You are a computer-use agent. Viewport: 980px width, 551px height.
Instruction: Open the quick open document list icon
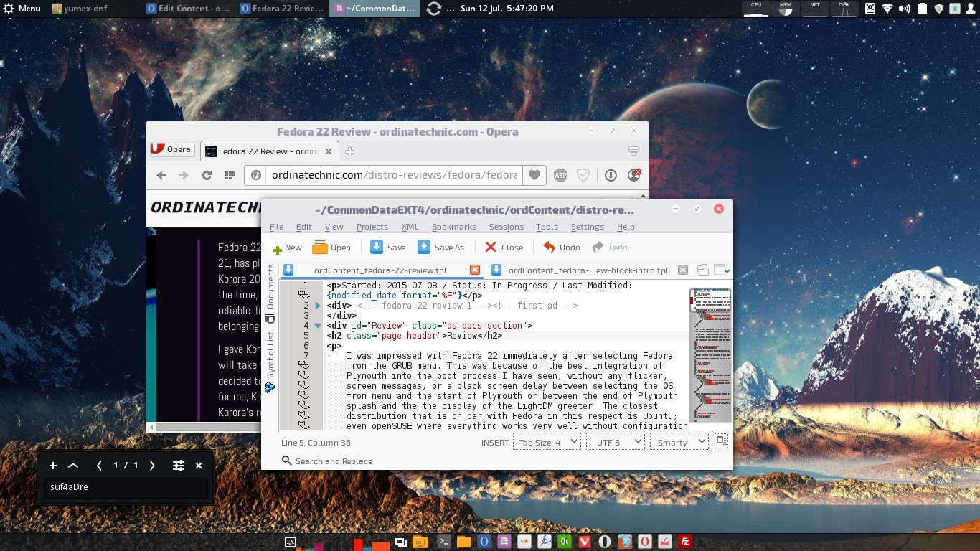(702, 270)
